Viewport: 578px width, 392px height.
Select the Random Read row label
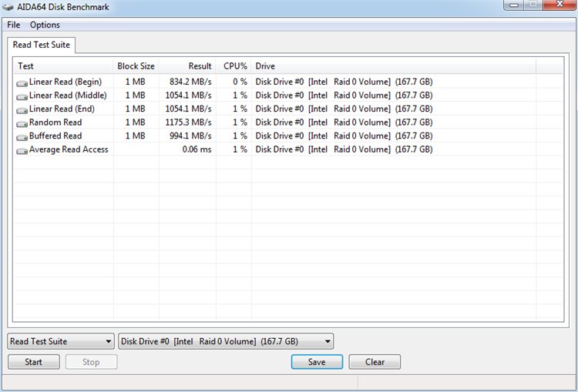55,122
